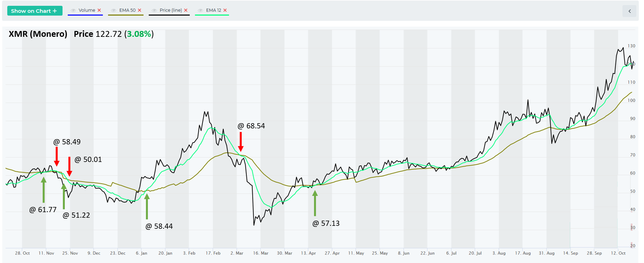This screenshot has width=644, height=263.
Task: Click the 100 price axis label
Action: pos(631,100)
